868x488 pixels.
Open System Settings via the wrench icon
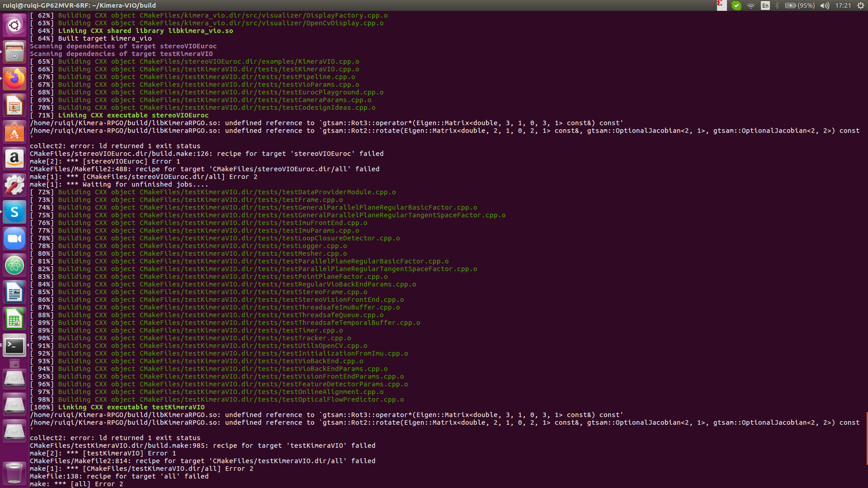pos(14,185)
